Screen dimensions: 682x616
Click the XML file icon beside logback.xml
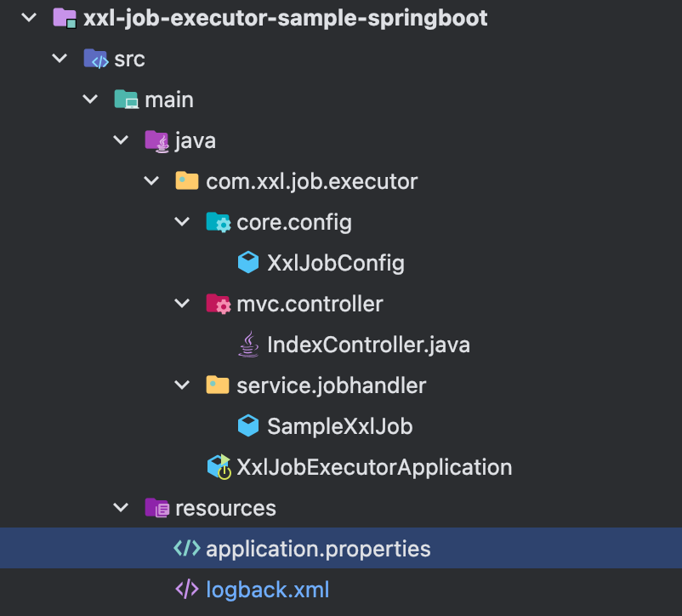pos(186,589)
